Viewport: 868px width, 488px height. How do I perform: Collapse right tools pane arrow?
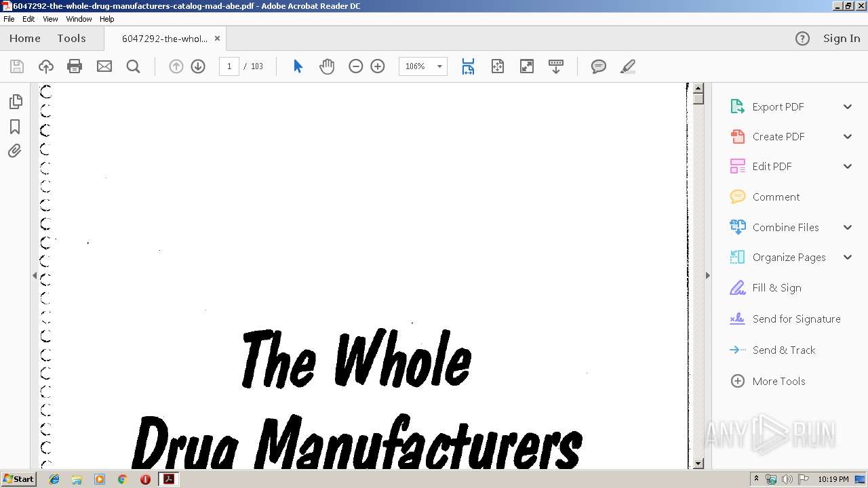click(707, 275)
